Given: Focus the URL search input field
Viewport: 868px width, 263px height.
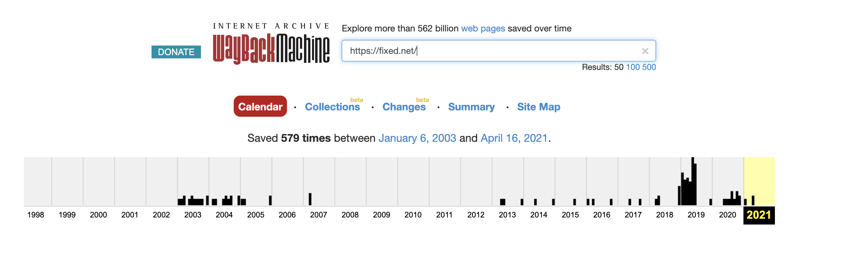Looking at the screenshot, I should [489, 51].
